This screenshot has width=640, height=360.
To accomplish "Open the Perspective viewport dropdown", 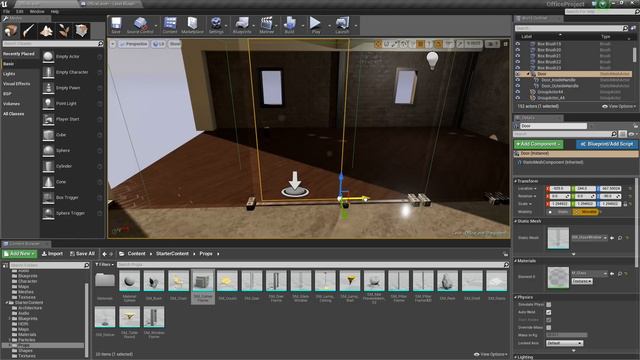I will coord(133,44).
